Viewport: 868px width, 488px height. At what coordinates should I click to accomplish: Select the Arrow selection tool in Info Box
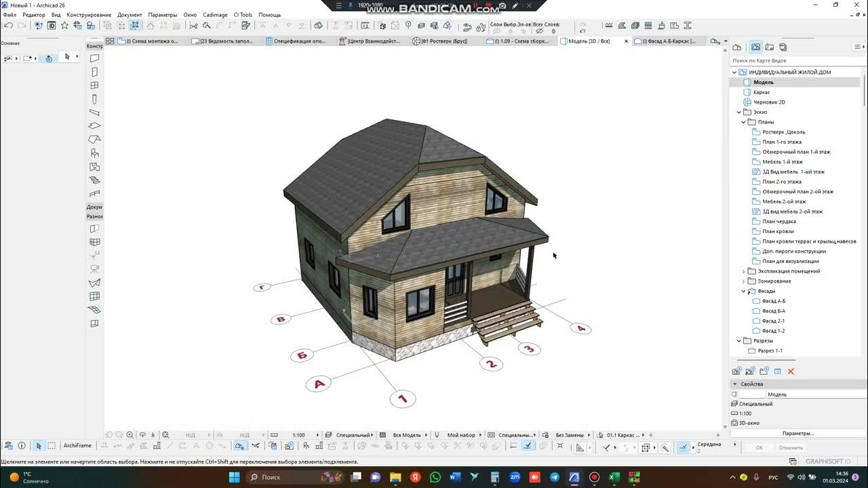click(x=67, y=57)
